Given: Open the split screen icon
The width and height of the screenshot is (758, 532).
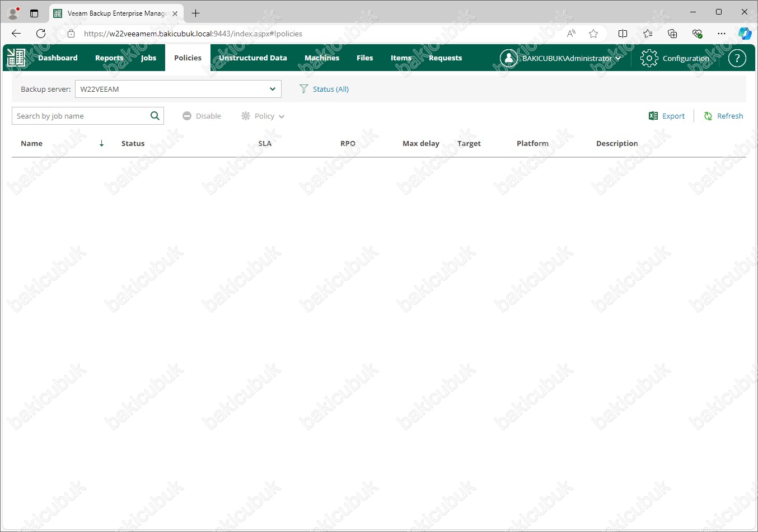Looking at the screenshot, I should tap(623, 34).
